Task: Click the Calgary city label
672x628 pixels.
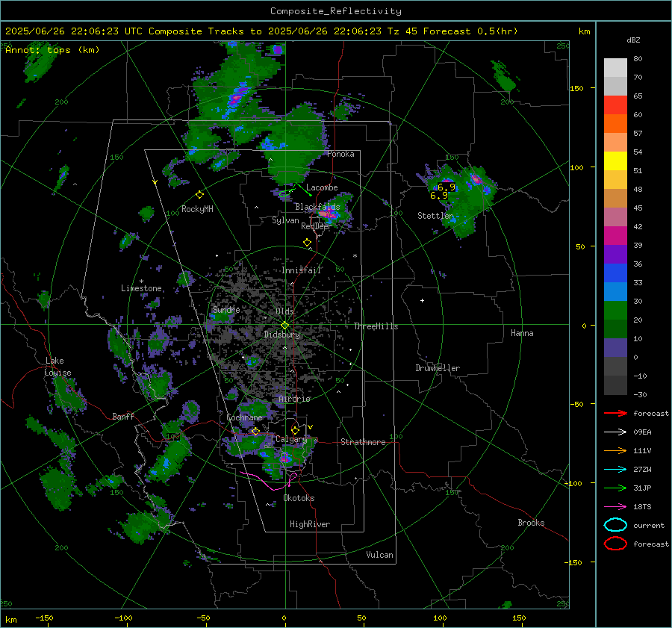Action: click(291, 439)
